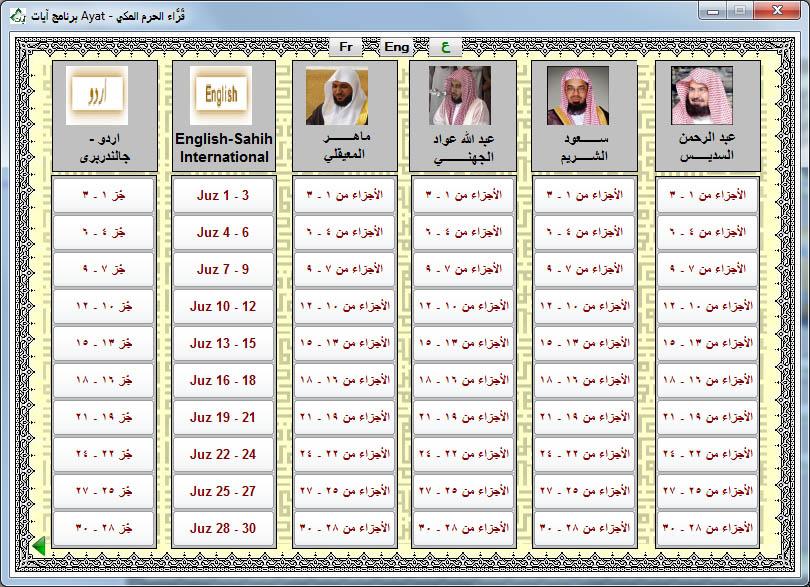Open the English-Sahih International book icon
Image resolution: width=810 pixels, height=587 pixels.
pos(223,95)
